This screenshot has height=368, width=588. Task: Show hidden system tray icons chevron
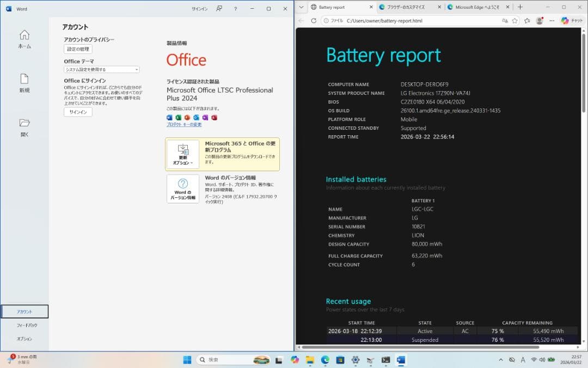tap(501, 360)
